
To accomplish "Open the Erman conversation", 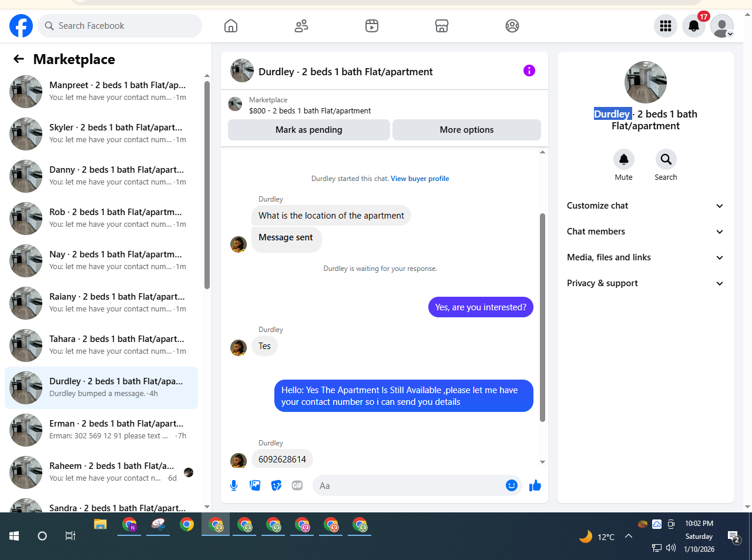I will [101, 430].
